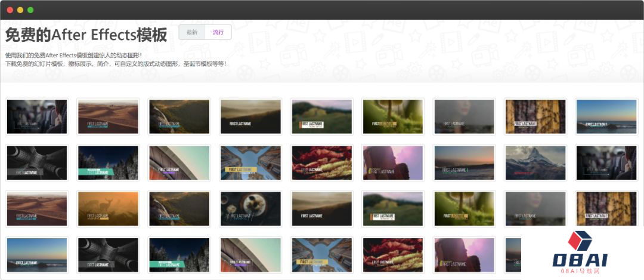Open third-row waterfall hillside template thumbnail
Image resolution: width=644 pixels, height=280 pixels.
179,209
